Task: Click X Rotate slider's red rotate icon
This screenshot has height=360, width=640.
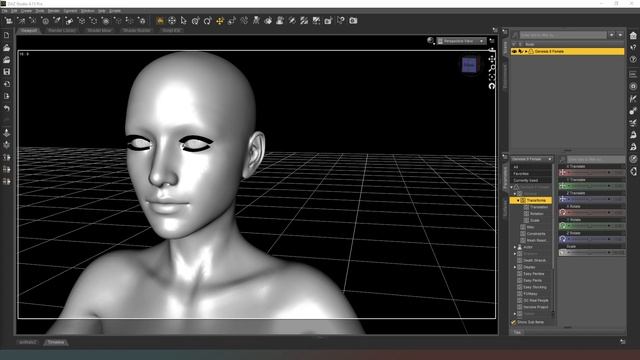Action: click(562, 213)
